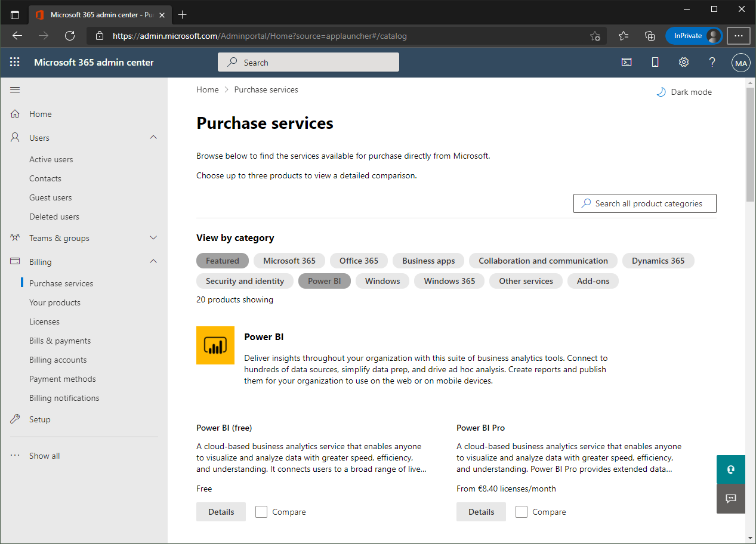Open the support widget in the bottom right
This screenshot has height=544, width=756.
coord(730,469)
